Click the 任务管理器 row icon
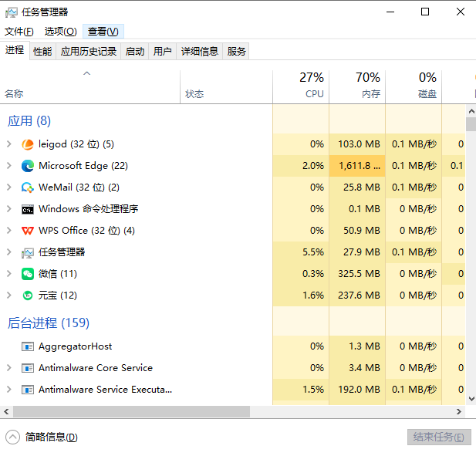Image resolution: width=476 pixels, height=456 pixels. [28, 252]
